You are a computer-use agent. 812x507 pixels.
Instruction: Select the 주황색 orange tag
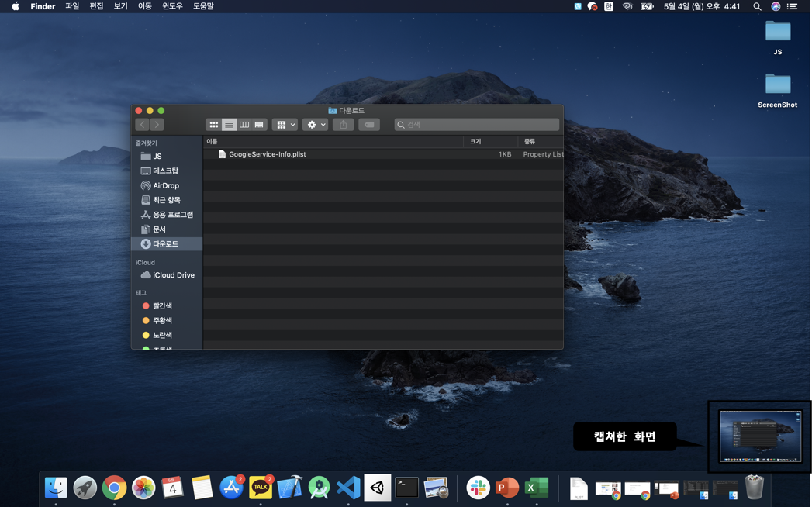click(167, 321)
